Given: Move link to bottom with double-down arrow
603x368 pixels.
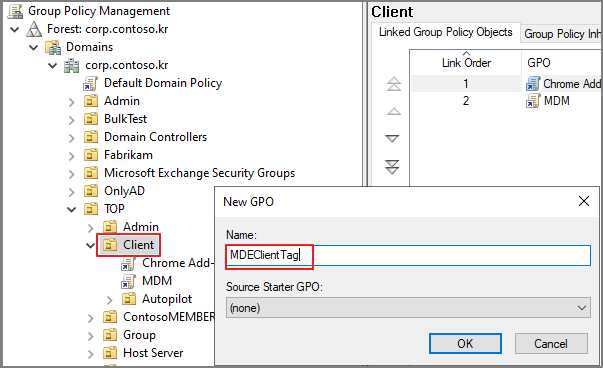Looking at the screenshot, I should [392, 167].
